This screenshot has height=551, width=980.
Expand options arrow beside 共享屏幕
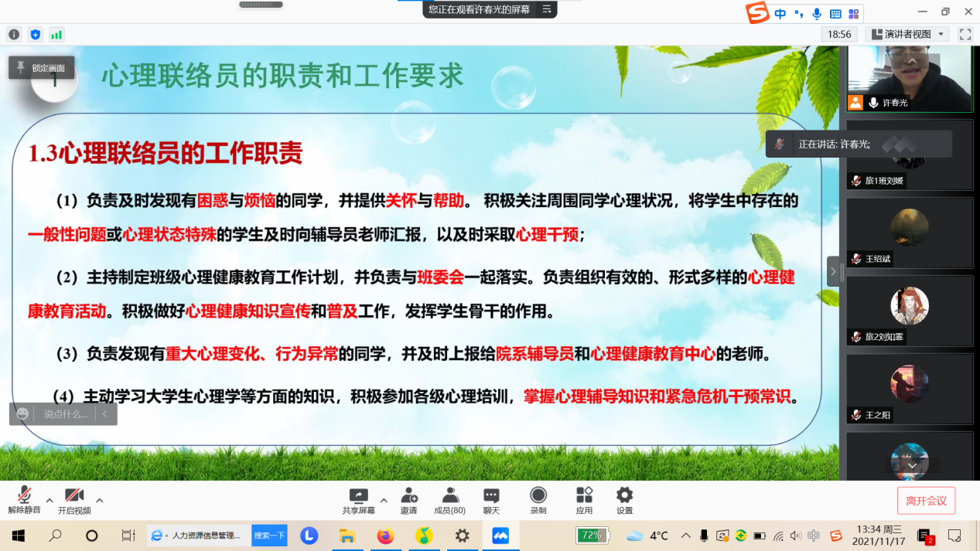[x=384, y=500]
